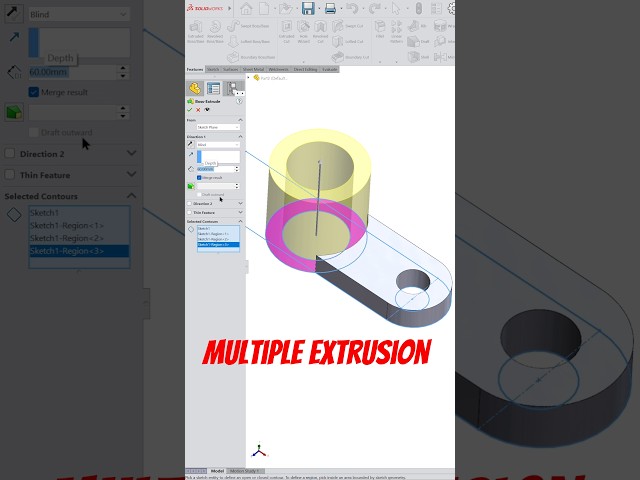Click the depth value field in center panel
This screenshot has height=480, width=640.
[216, 169]
